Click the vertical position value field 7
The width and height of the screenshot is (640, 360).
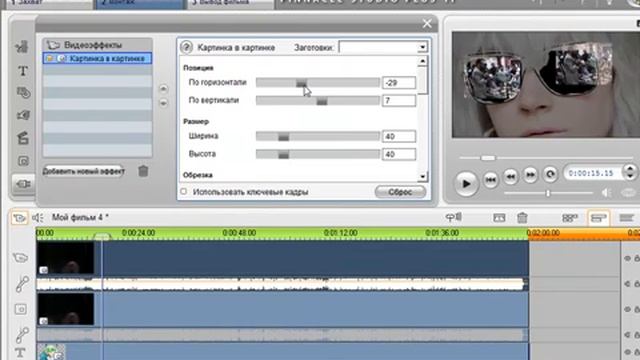tap(398, 101)
